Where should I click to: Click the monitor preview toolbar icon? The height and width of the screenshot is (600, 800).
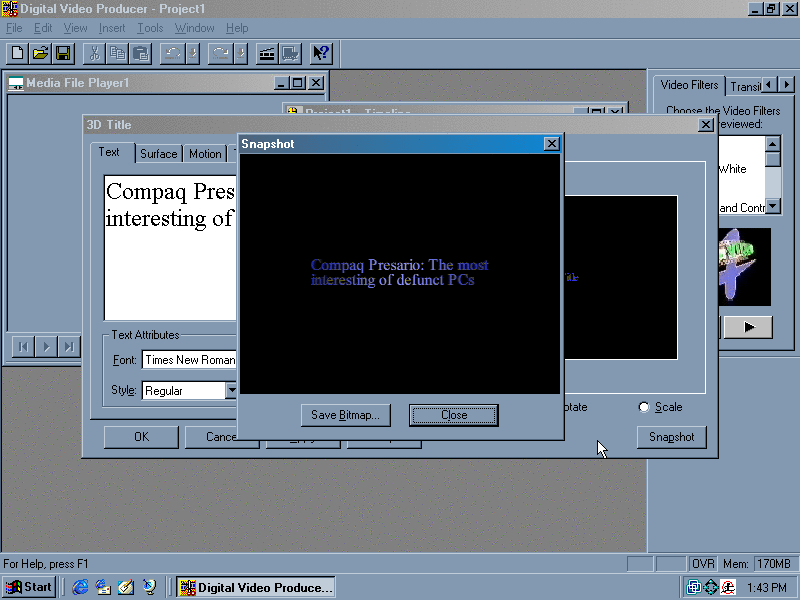tap(290, 53)
